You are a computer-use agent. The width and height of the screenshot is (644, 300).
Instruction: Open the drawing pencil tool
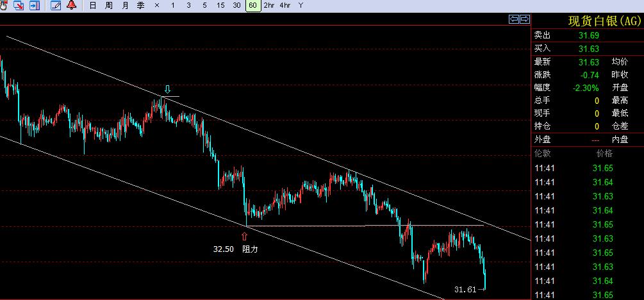[56, 5]
